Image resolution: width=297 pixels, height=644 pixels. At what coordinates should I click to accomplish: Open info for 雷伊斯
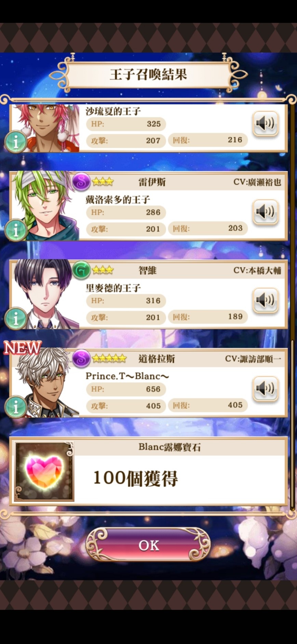pos(16,230)
